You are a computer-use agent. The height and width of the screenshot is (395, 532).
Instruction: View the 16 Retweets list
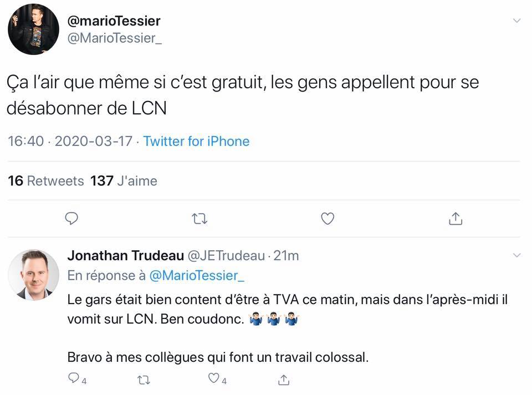click(46, 181)
